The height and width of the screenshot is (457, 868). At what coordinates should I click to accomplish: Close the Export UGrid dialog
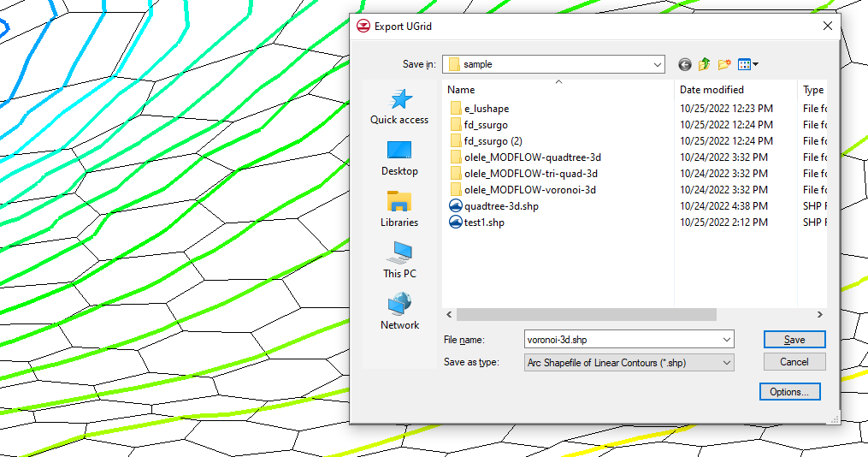pyautogui.click(x=828, y=26)
